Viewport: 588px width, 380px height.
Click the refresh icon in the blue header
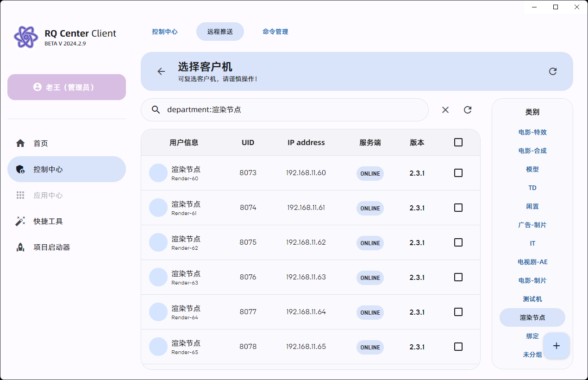pyautogui.click(x=552, y=71)
